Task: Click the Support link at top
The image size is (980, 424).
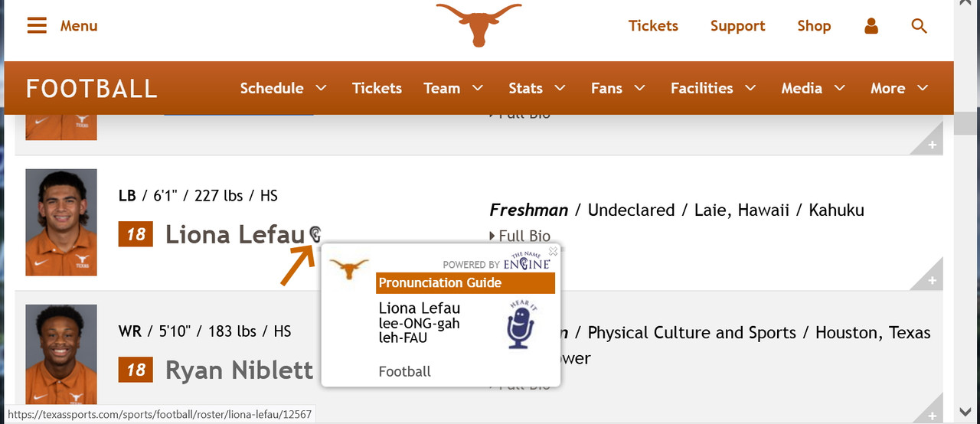Action: (x=737, y=26)
